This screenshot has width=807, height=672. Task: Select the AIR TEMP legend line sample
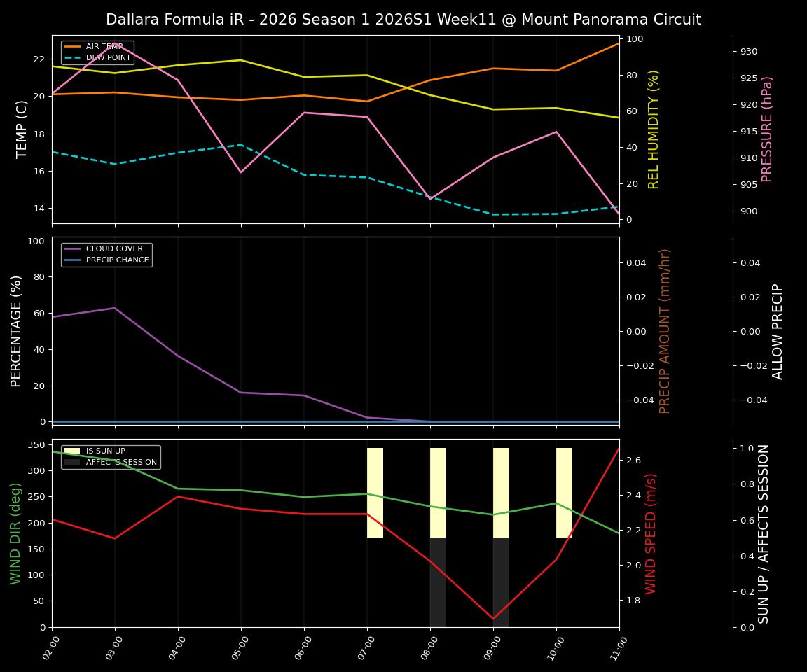[73, 48]
